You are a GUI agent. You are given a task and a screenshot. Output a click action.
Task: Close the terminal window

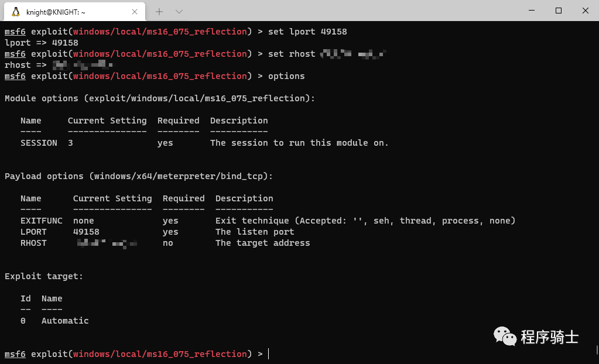(x=585, y=11)
